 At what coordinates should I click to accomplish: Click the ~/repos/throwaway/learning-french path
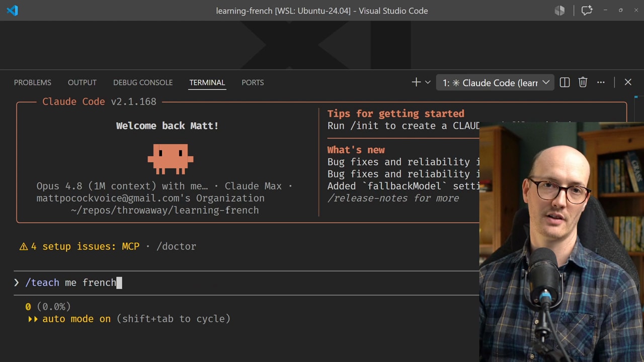click(165, 210)
